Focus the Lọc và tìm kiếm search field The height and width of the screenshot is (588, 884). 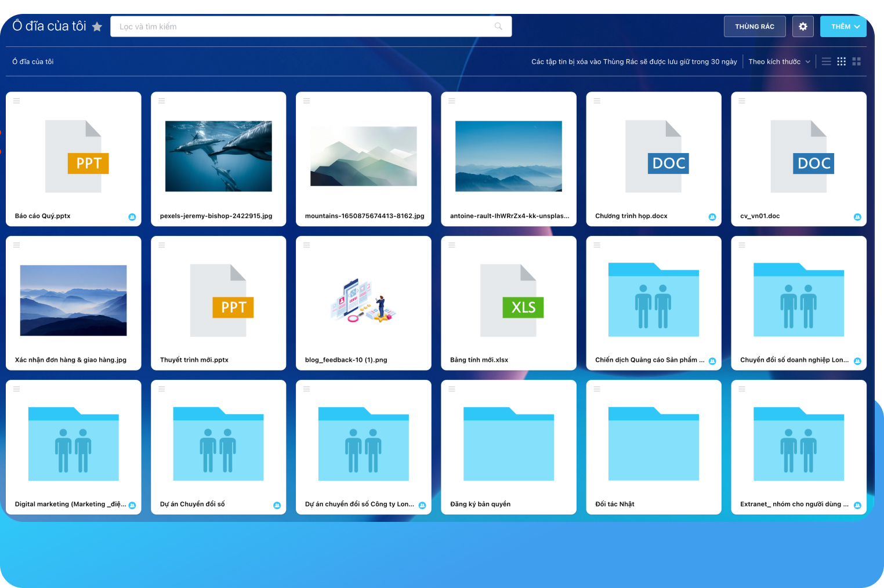tap(302, 27)
